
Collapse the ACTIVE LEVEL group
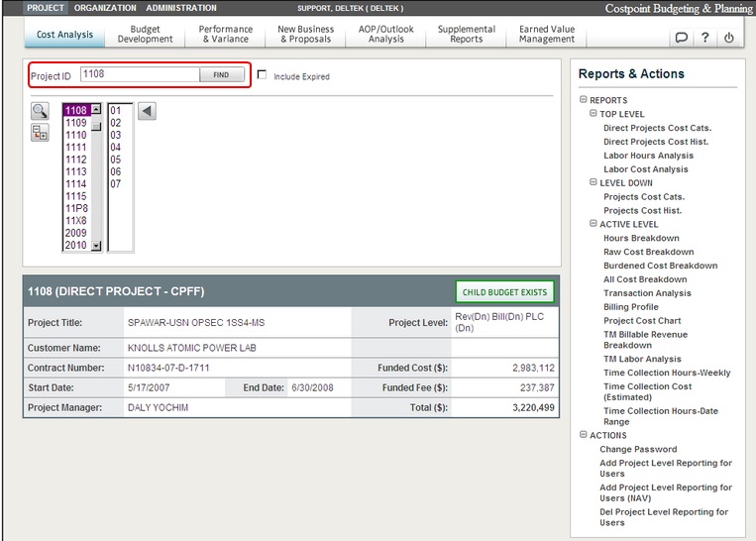click(593, 225)
